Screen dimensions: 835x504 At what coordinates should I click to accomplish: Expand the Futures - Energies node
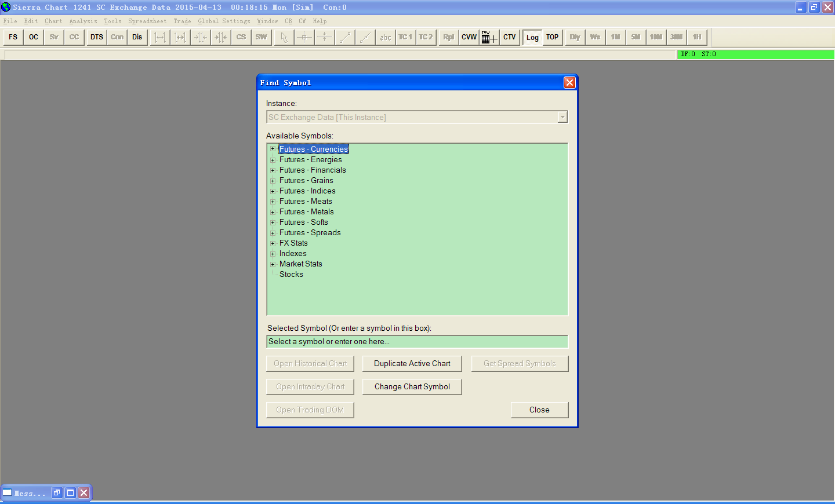click(x=273, y=160)
